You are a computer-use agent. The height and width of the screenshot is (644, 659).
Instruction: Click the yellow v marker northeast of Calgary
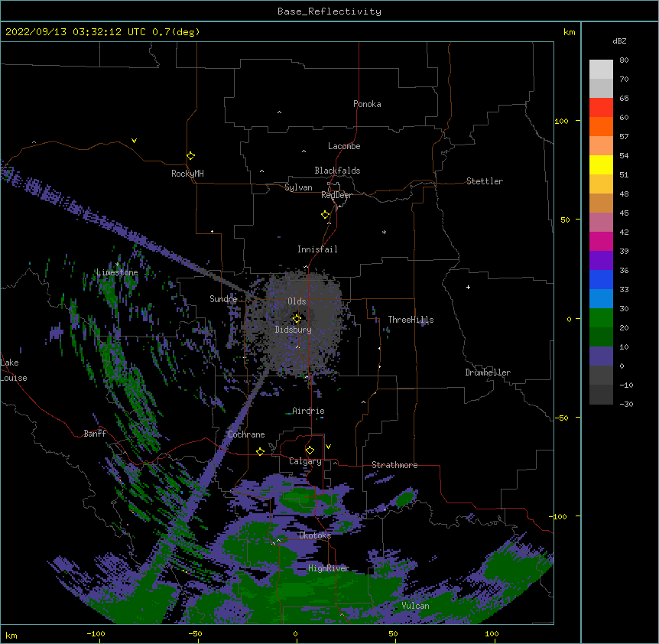click(x=328, y=447)
